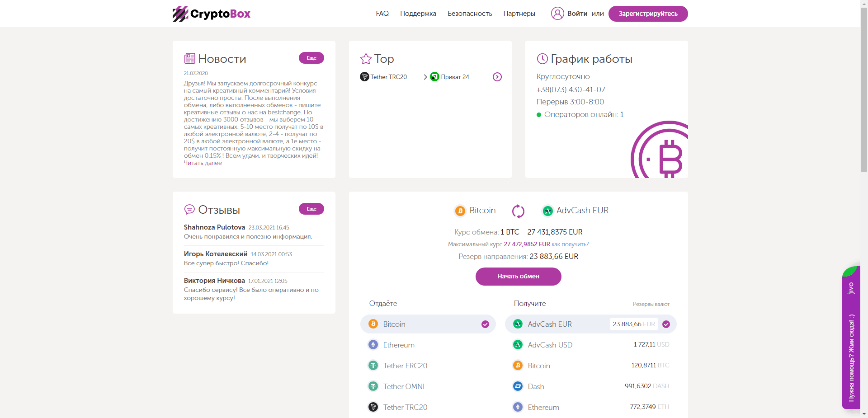The image size is (868, 418).
Task: Click the AdvCash EUR reserve amount field
Action: [x=634, y=324]
